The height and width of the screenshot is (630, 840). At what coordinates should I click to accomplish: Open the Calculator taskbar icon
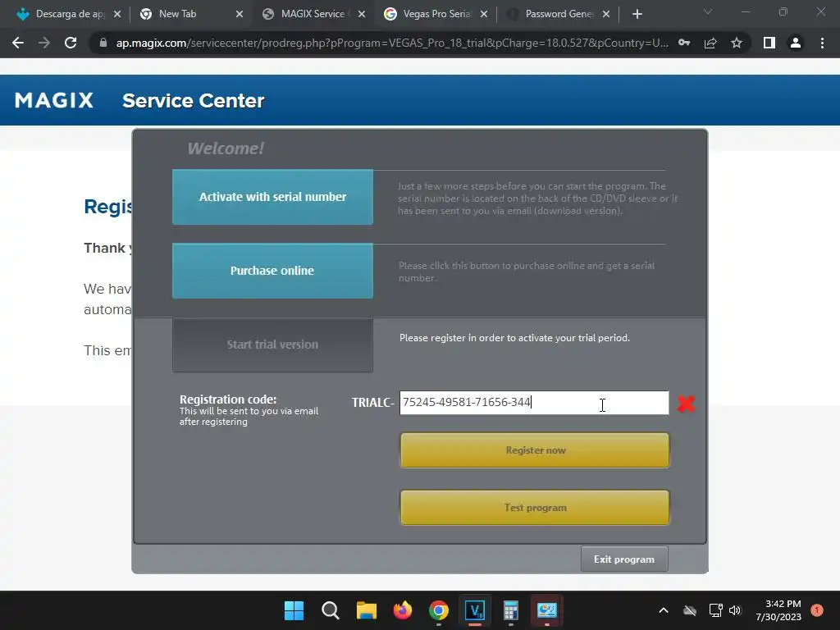click(510, 610)
